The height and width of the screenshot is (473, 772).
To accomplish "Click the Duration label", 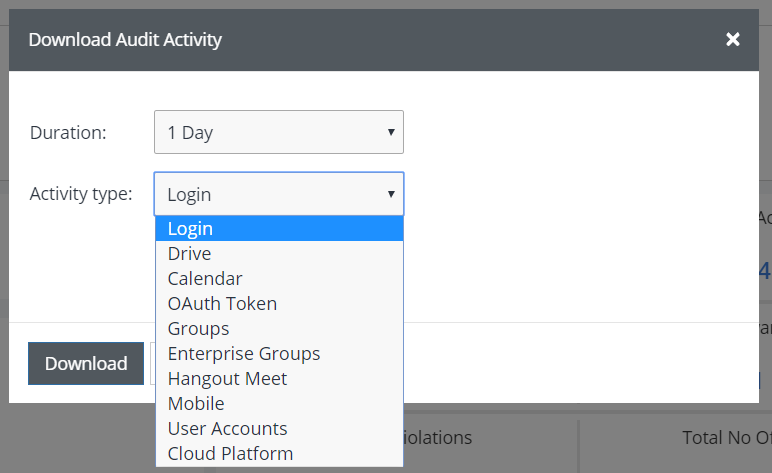I will 68,132.
